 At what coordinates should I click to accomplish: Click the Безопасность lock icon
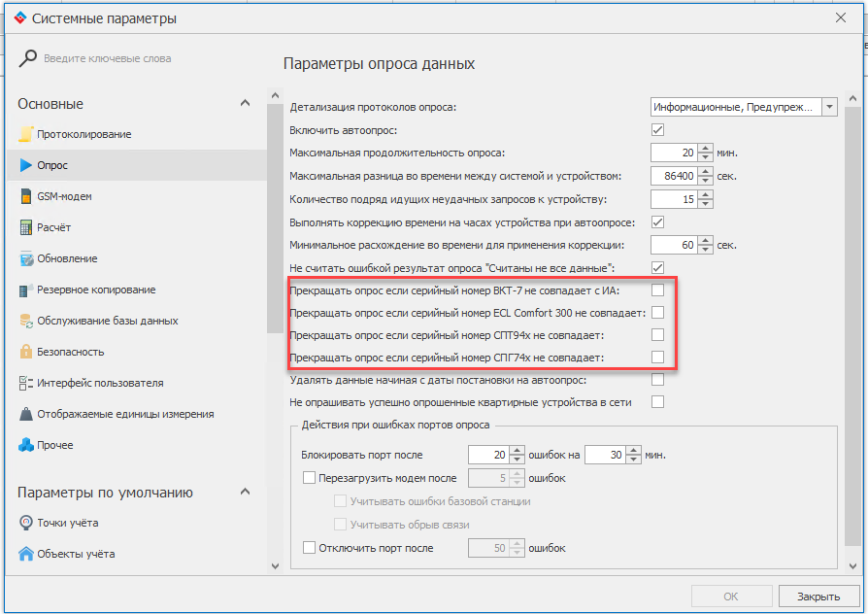tap(26, 352)
